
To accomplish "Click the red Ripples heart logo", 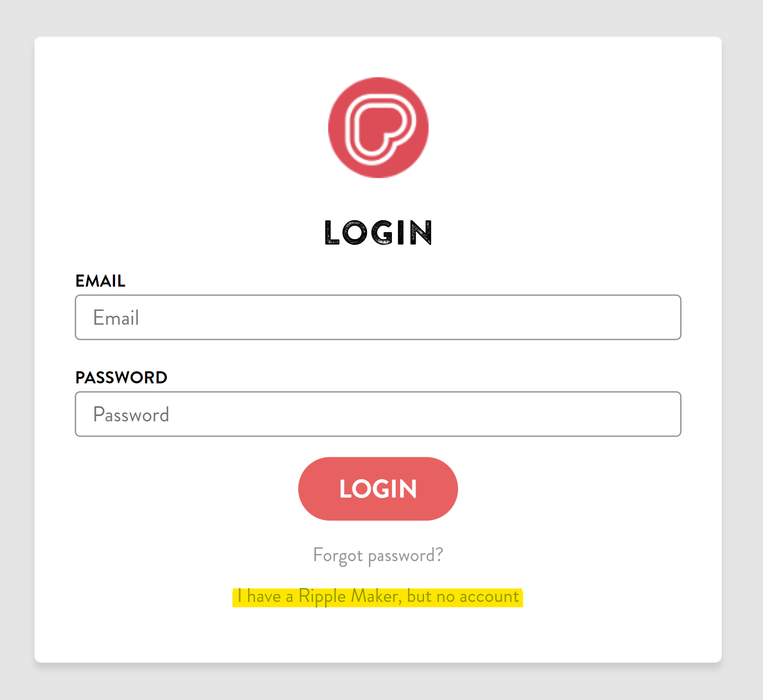I will 378,128.
